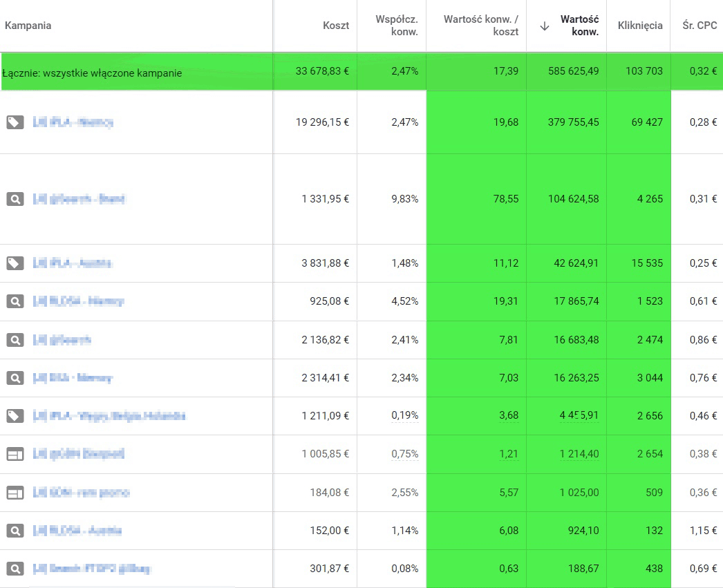Viewport: 723px width, 588px height.
Task: Click the conversion value 42 624,91
Action: (576, 263)
